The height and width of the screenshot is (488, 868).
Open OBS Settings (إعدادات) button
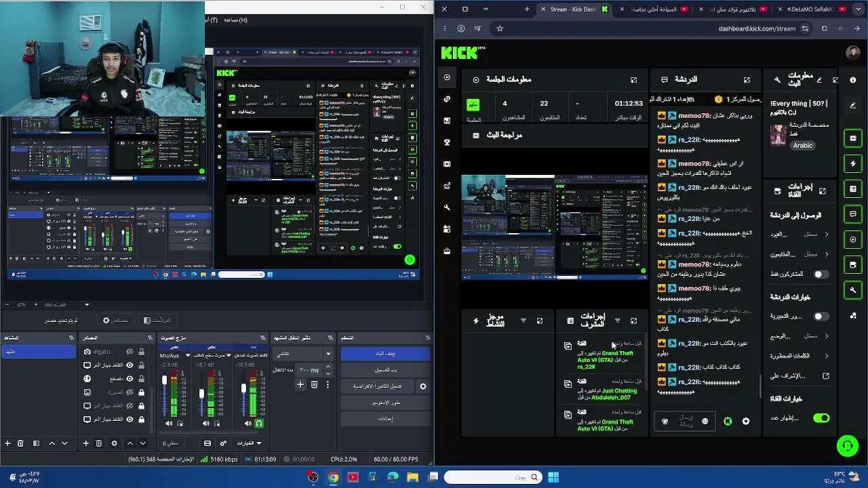(385, 419)
